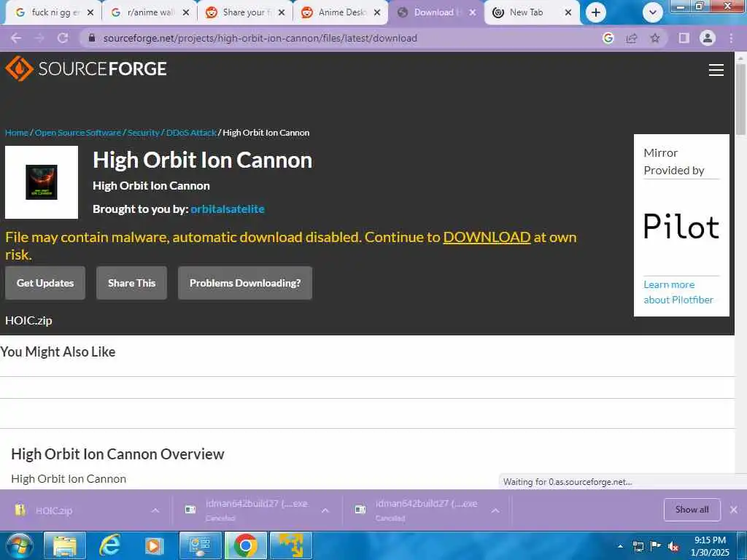
Task: Open the Security breadcrumb link
Action: point(144,133)
